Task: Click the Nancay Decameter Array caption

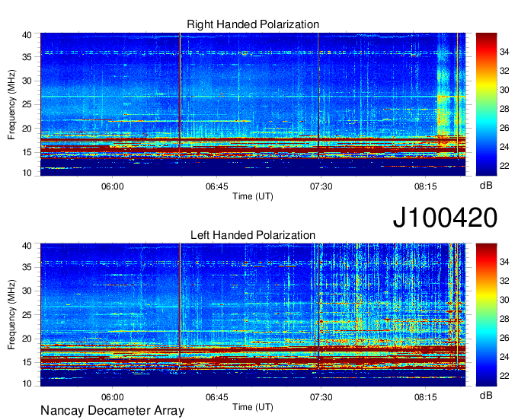Action: [x=112, y=411]
